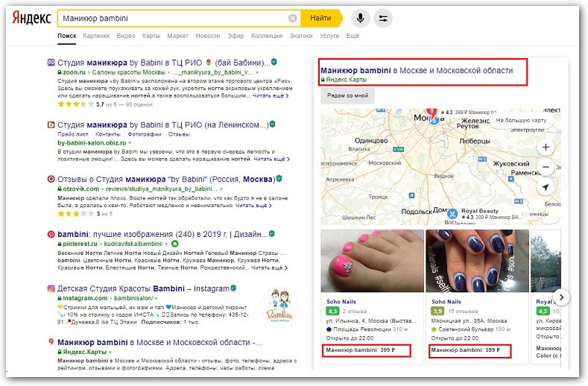Click the 4,3 rating badge with 2 отзыва

point(332,311)
